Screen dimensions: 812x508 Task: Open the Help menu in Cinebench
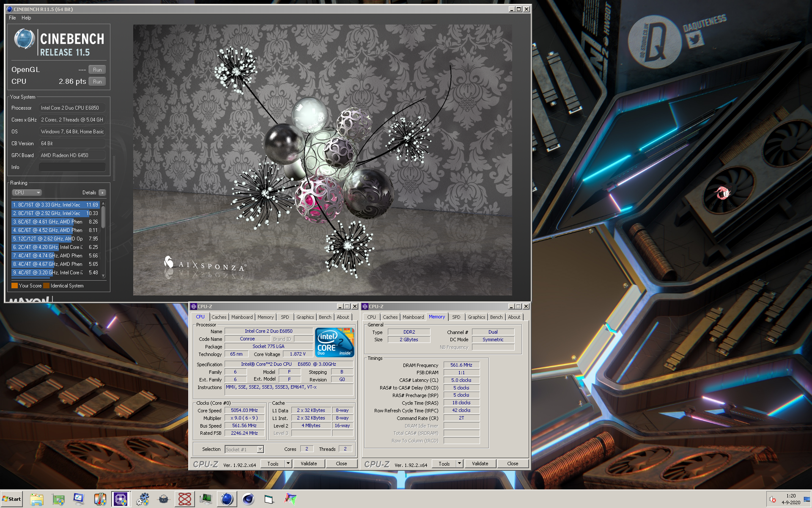pos(26,18)
